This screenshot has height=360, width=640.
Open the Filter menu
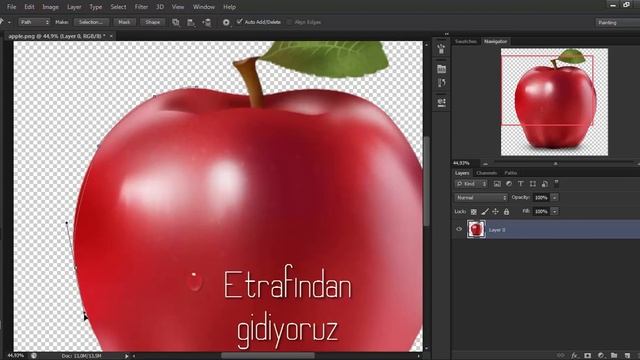point(141,7)
